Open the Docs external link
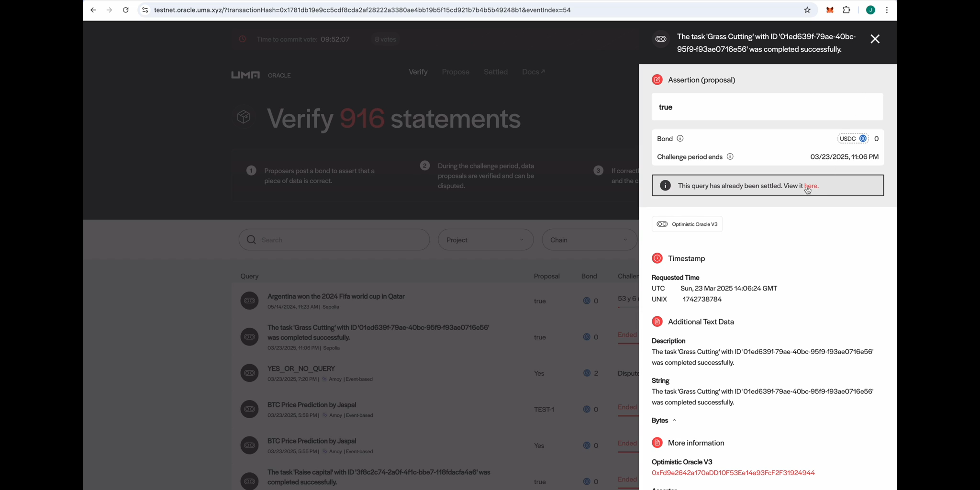 click(533, 72)
